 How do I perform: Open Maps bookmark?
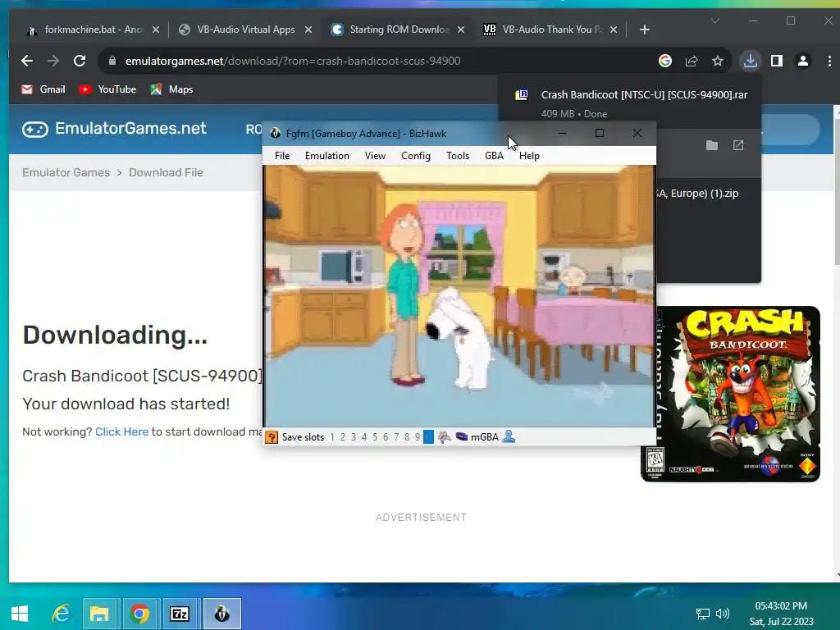click(171, 89)
